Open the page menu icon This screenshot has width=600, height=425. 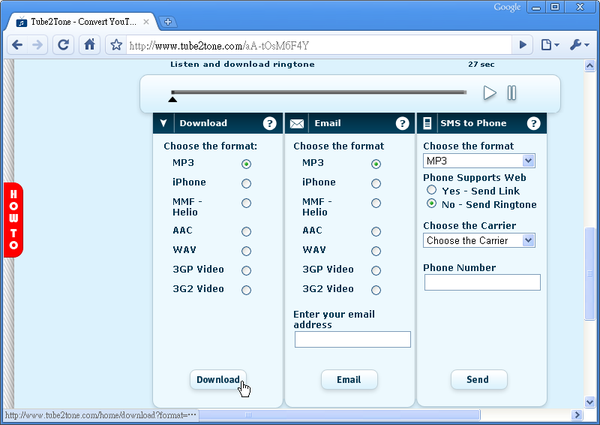(x=550, y=45)
